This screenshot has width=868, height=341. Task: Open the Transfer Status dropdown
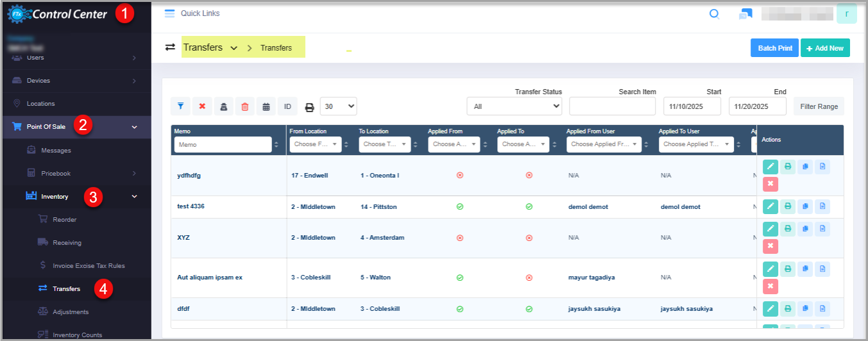[x=514, y=106]
